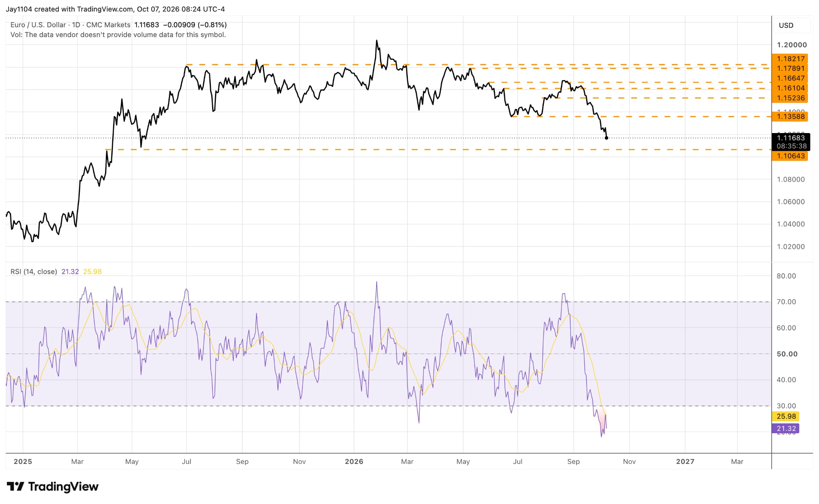Click the TradingView logo at the bottom
Image resolution: width=819 pixels, height=504 pixels.
click(x=52, y=487)
